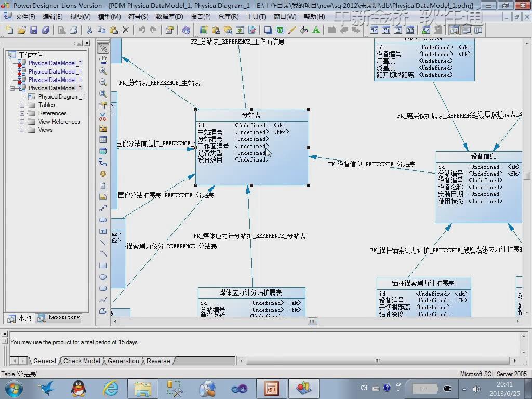
Task: Select the 锚杆锚索测力计扩展表 table header
Action: 423,283
